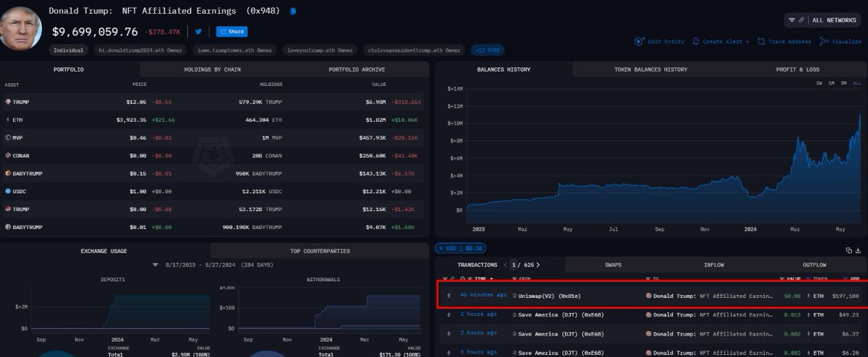Click the chain link icon beside All Networks
The height and width of the screenshot is (357, 868).
coord(801,20)
